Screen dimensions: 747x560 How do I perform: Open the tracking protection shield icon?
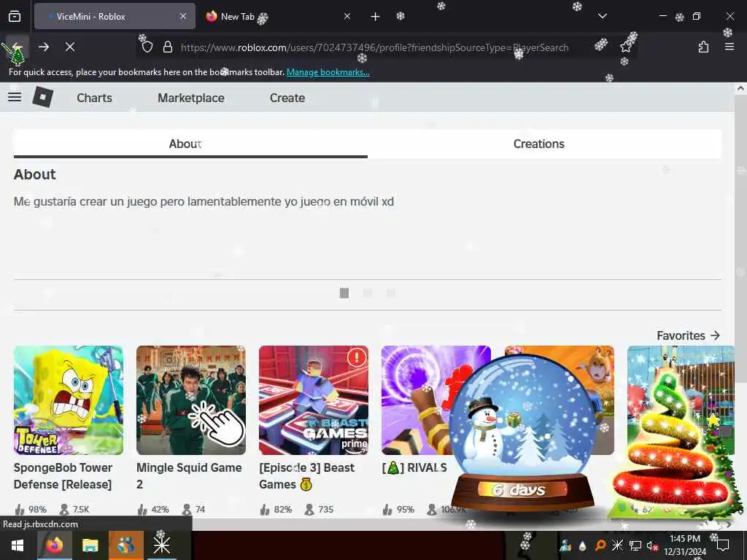tap(147, 47)
